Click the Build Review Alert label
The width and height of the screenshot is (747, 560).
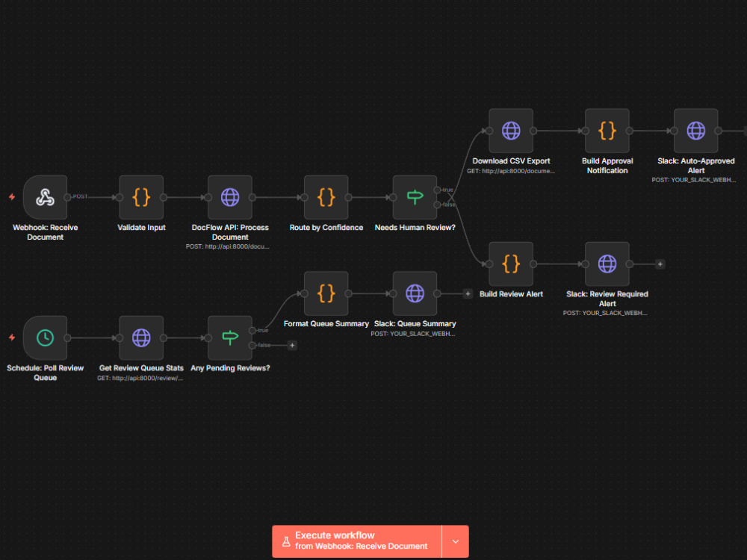point(511,294)
